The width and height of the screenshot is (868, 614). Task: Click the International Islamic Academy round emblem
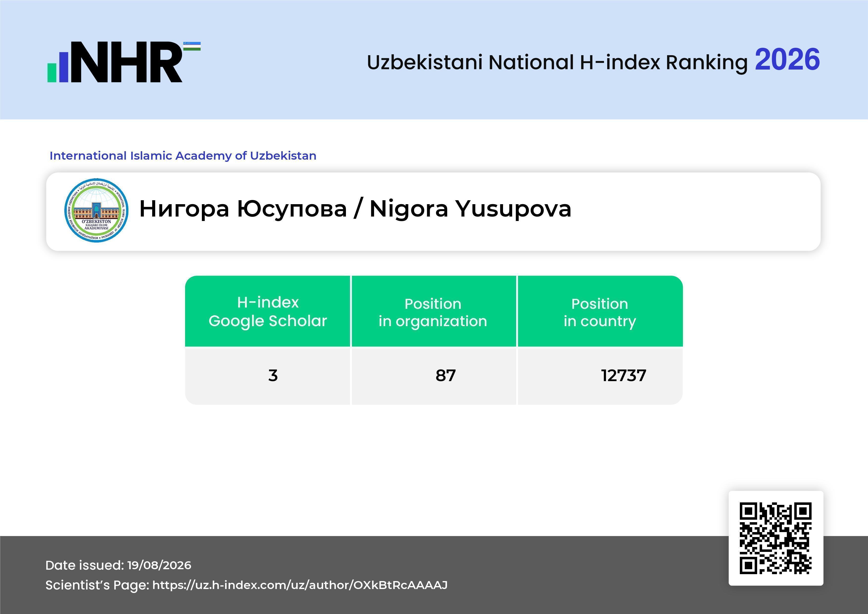tap(96, 210)
